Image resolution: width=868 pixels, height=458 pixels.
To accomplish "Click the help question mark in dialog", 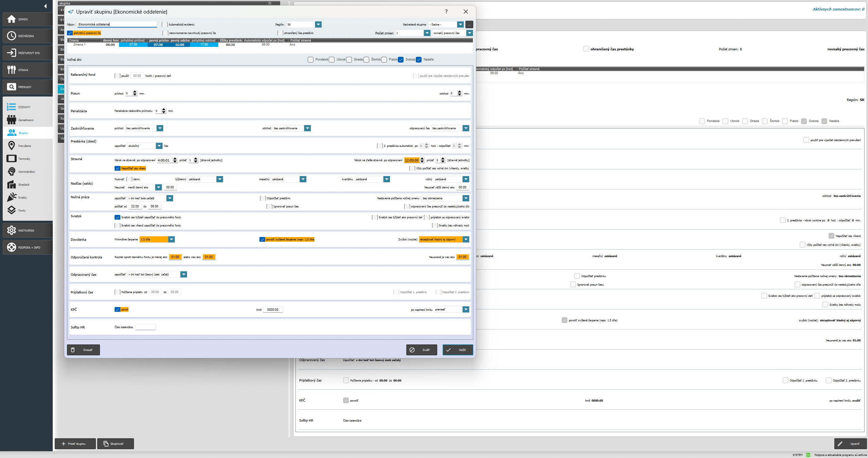I will click(x=446, y=12).
